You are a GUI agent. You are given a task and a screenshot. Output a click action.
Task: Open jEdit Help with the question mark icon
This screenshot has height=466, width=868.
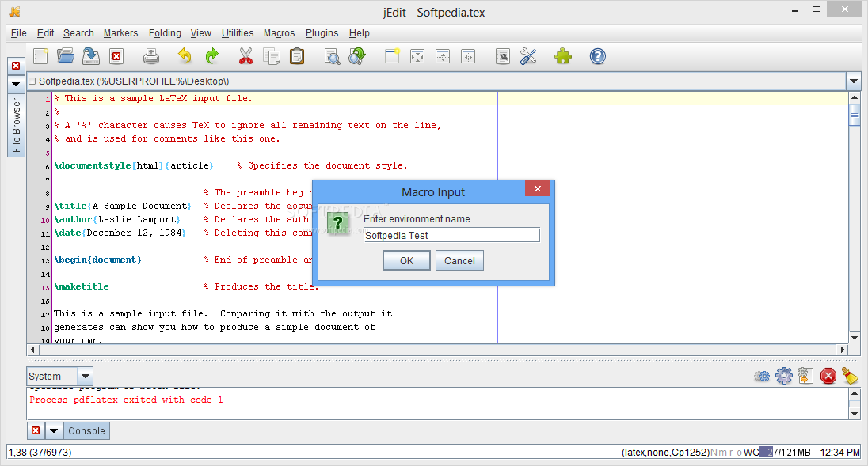(x=598, y=56)
